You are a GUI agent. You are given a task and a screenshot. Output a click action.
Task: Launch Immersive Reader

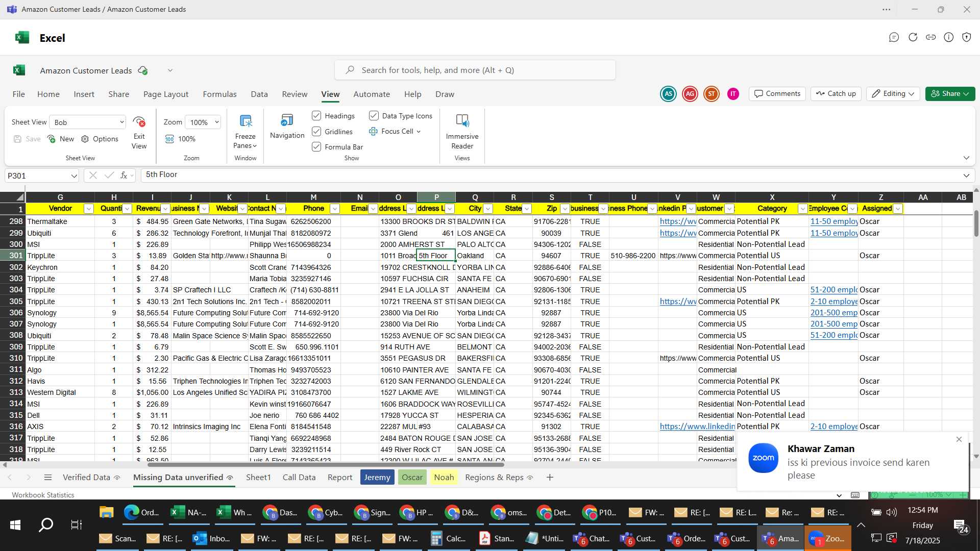pos(462,132)
